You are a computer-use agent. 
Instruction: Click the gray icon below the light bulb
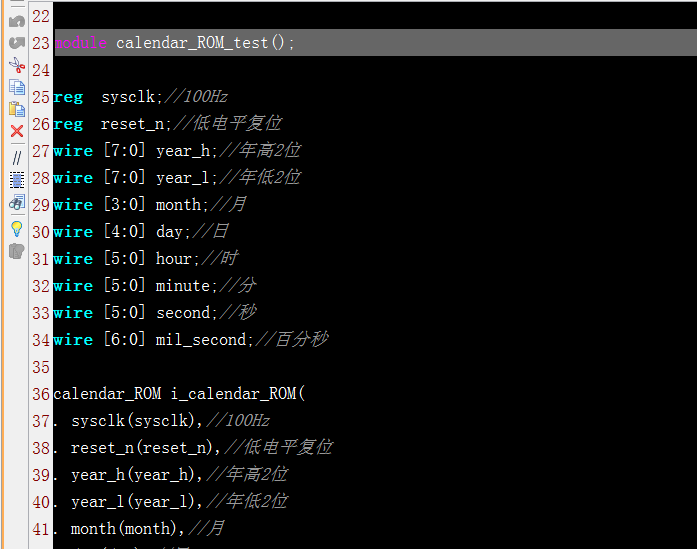(16, 251)
